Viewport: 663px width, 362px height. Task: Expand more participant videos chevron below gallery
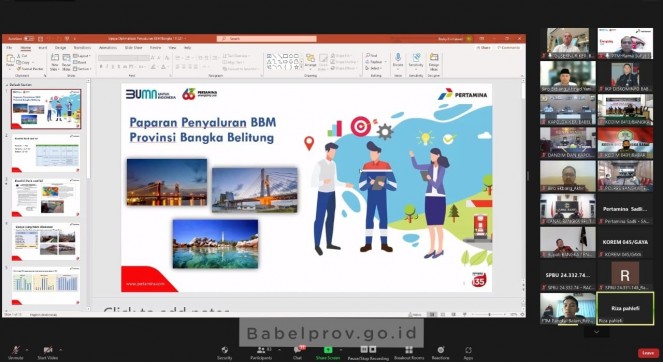[597, 332]
